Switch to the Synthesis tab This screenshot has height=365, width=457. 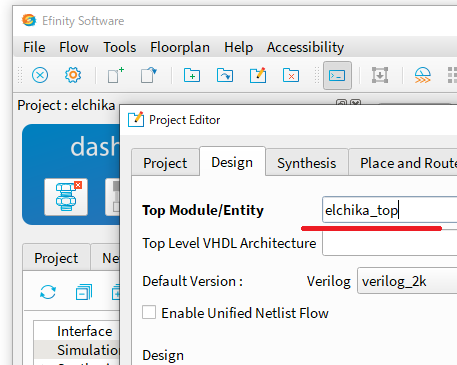(x=307, y=163)
